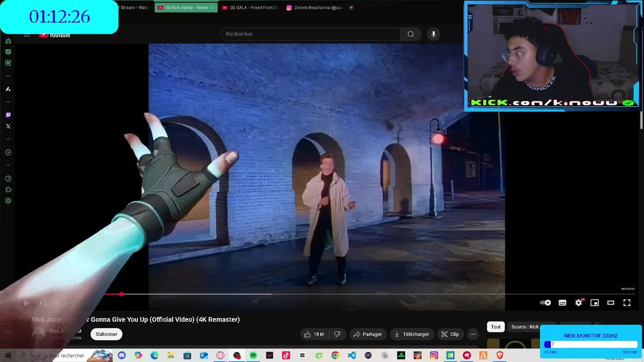Toggle subtitles on the video player
The width and height of the screenshot is (644, 362).
562,303
